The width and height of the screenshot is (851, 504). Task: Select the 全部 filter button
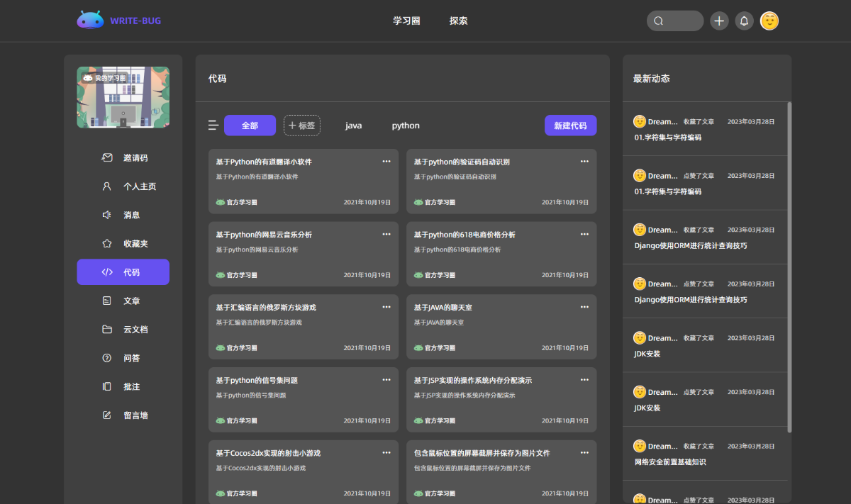pyautogui.click(x=250, y=125)
